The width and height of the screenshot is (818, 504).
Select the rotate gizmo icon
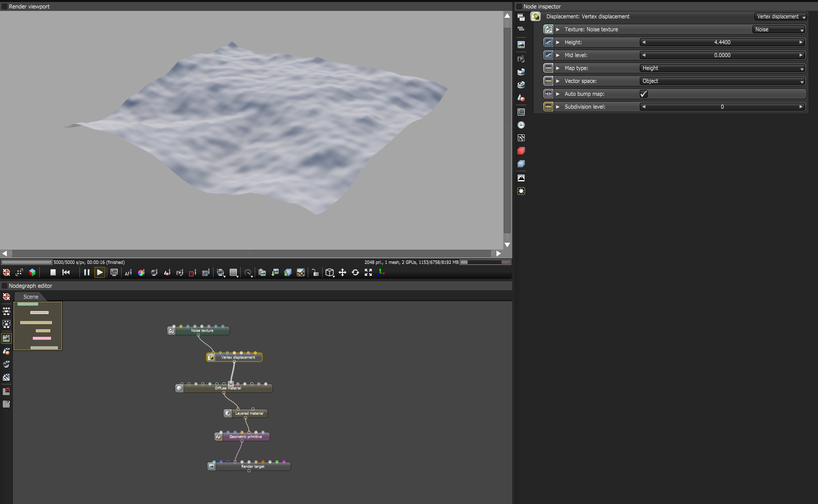[355, 272]
